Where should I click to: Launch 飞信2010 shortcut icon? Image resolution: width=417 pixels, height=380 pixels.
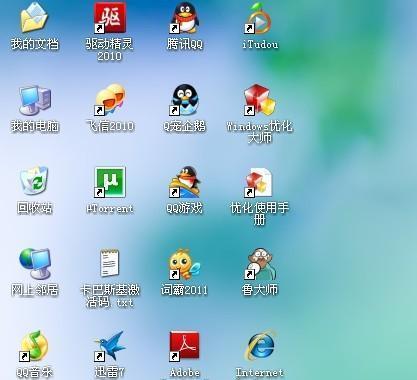point(110,99)
